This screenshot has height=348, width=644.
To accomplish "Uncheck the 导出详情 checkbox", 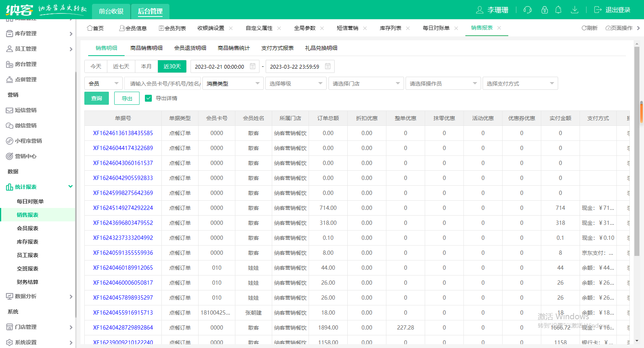I will pyautogui.click(x=148, y=98).
